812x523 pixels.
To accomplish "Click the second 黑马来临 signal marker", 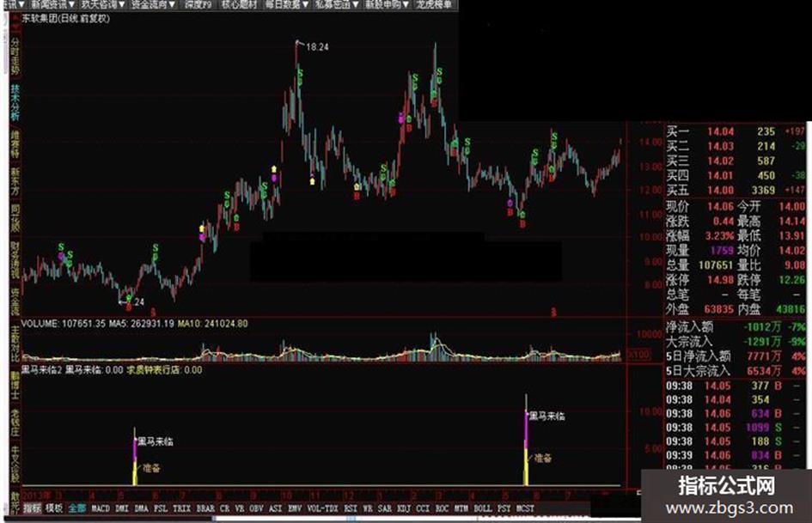I will [x=547, y=416].
